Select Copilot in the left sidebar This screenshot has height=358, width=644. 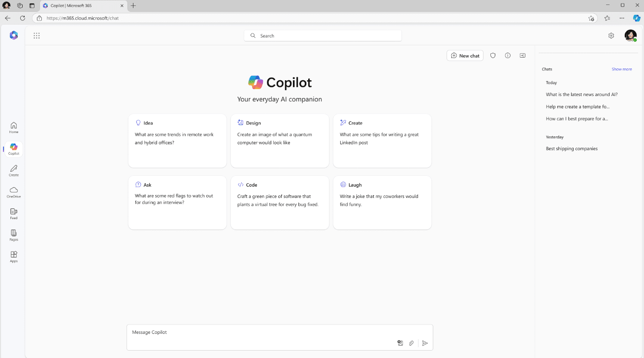tap(14, 149)
